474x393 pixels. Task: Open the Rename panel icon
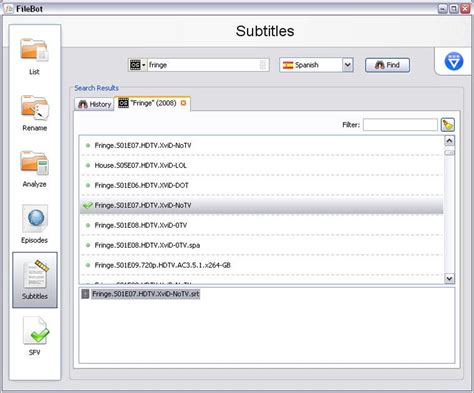point(35,112)
